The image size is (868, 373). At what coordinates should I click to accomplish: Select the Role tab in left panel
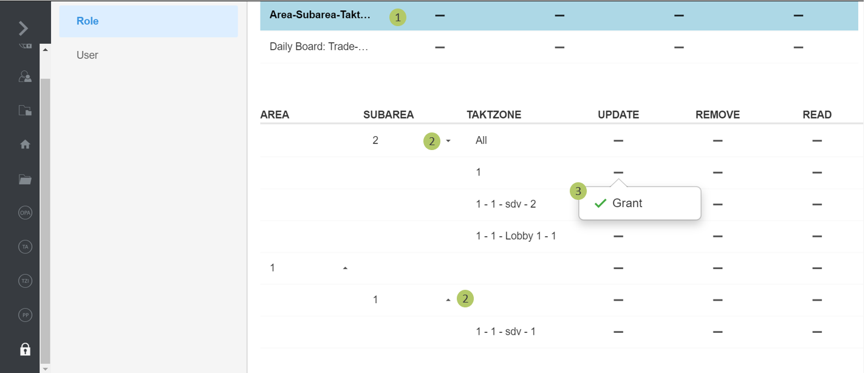tap(148, 21)
